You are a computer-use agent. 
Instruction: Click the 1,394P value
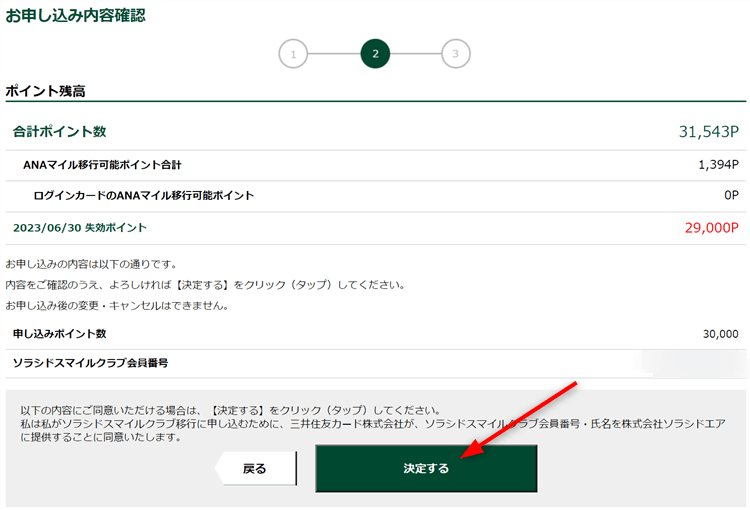718,165
